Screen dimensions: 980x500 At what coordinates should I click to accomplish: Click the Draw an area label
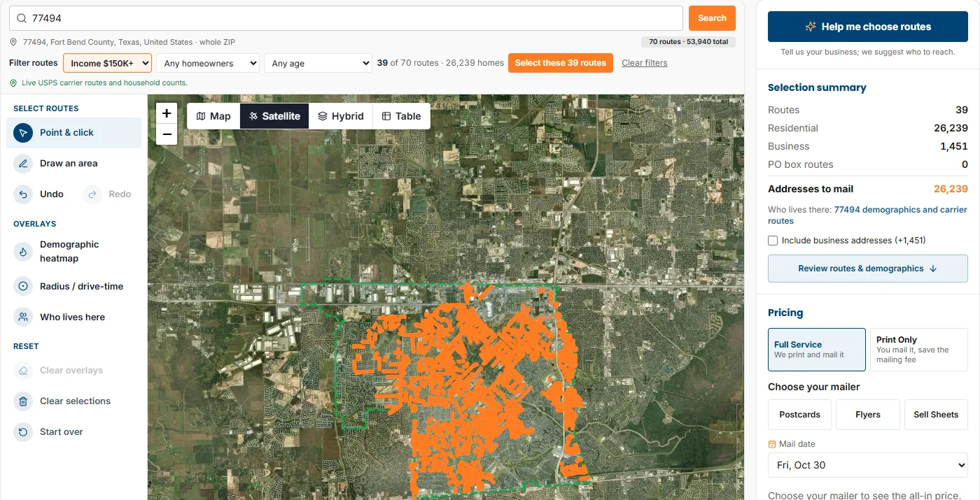[69, 164]
